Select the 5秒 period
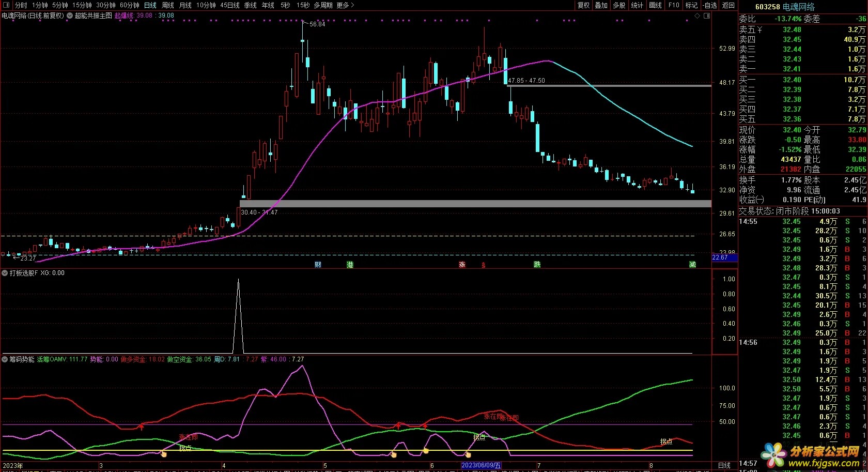This screenshot has width=868, height=472. [x=286, y=5]
